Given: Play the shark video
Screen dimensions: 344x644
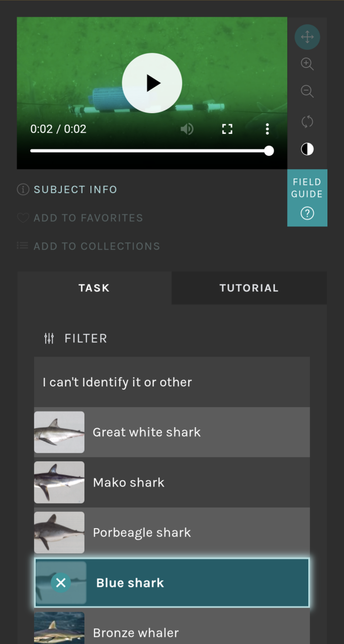Looking at the screenshot, I should tap(152, 83).
